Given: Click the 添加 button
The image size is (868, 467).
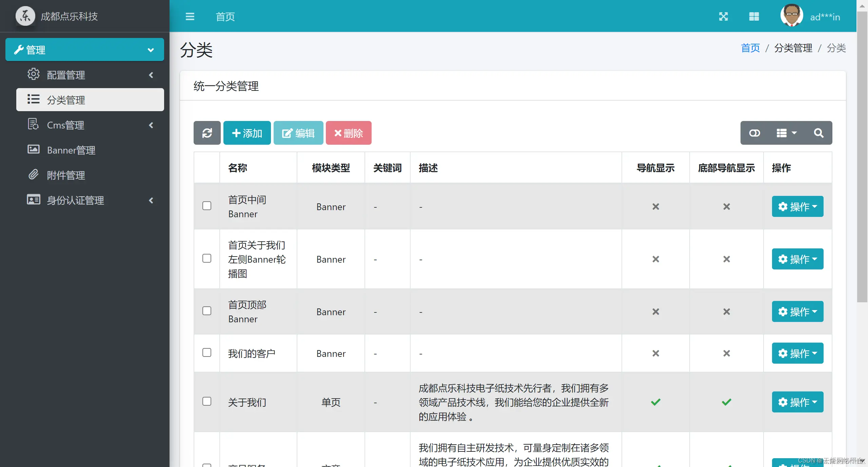Looking at the screenshot, I should pos(247,133).
